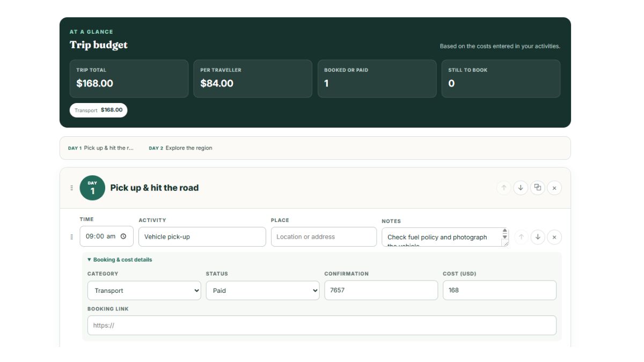Duplicate the Day 1 card
Viewport: 644px width, 362px height.
[537, 188]
